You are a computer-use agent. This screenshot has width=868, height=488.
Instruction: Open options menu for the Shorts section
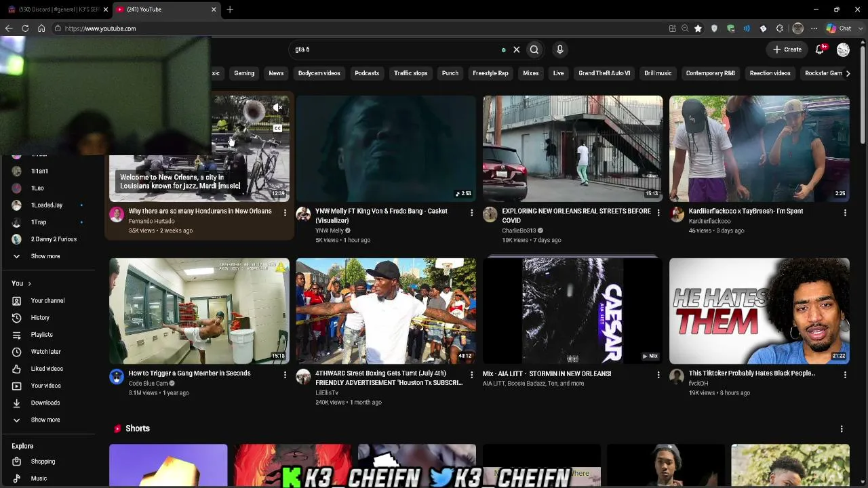[x=842, y=429]
